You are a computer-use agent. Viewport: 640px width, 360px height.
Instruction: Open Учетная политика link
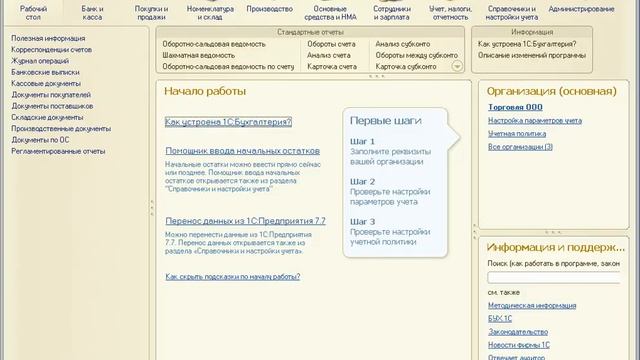click(517, 134)
